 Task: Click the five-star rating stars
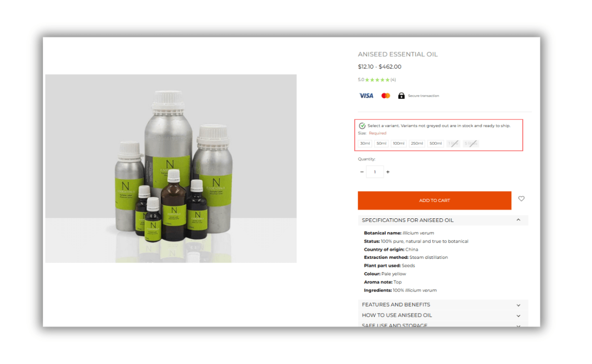click(x=377, y=80)
